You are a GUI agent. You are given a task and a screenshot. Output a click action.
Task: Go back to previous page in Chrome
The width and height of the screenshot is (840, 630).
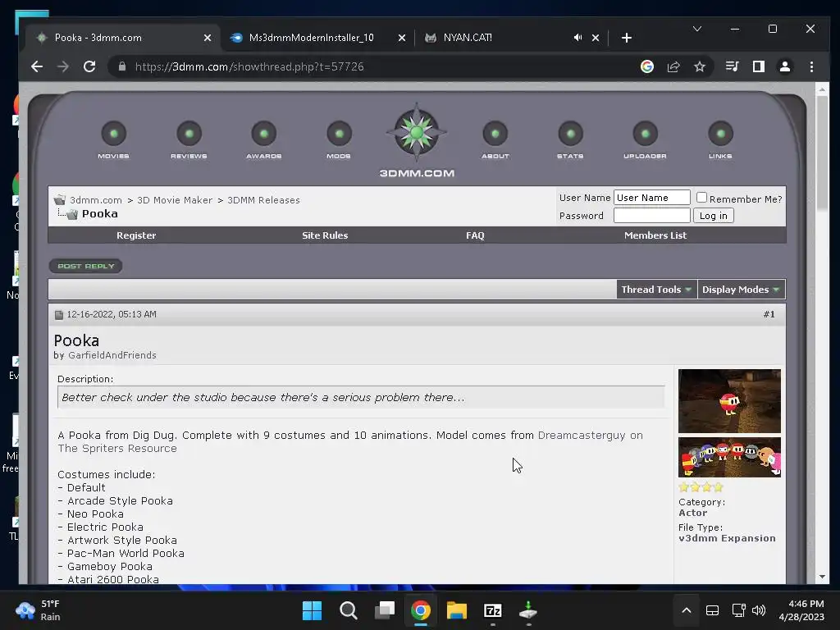click(36, 66)
